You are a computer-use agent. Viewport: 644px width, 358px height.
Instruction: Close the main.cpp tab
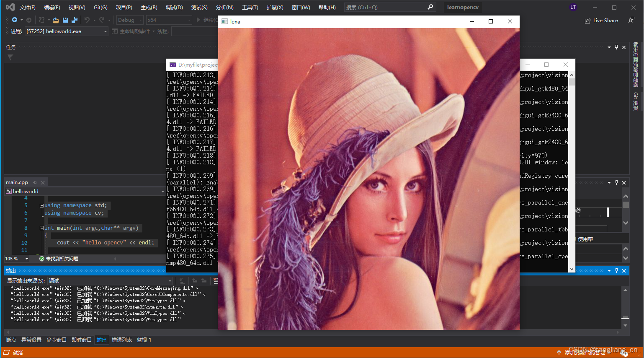coord(43,182)
